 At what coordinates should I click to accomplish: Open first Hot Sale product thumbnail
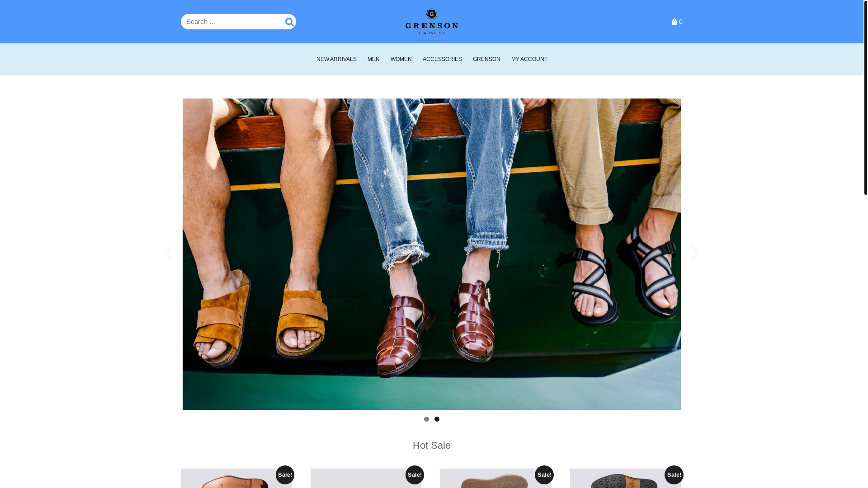[x=236, y=478]
